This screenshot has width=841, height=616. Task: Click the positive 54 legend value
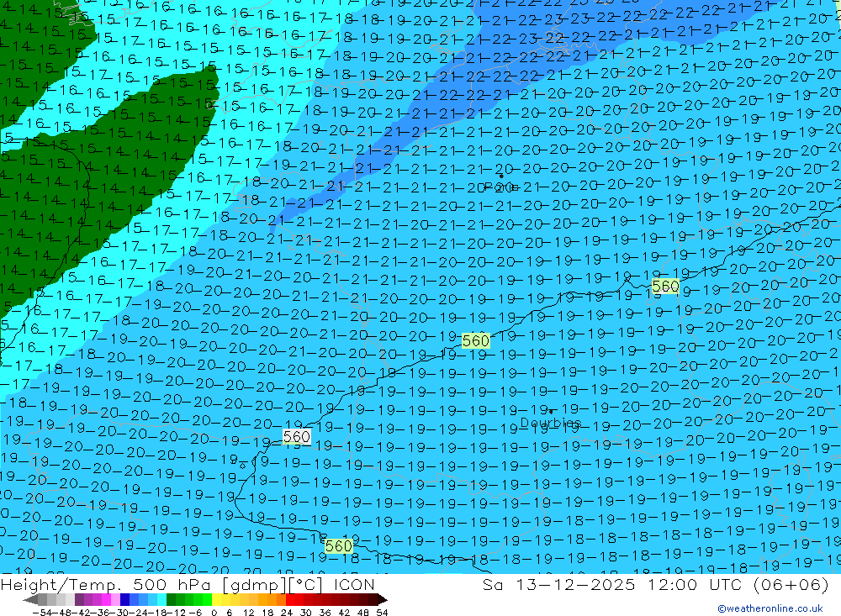tap(382, 613)
